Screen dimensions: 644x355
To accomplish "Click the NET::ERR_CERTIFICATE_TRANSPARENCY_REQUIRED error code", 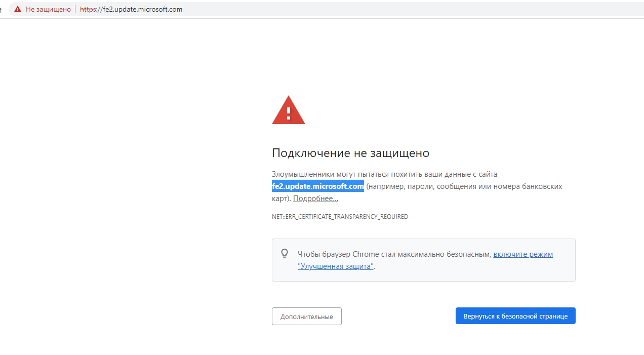I will pos(340,217).
